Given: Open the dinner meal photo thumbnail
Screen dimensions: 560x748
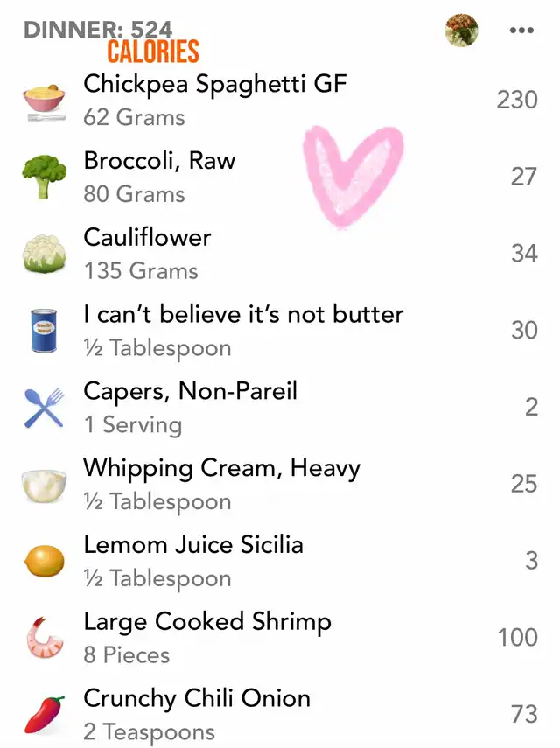Looking at the screenshot, I should (x=461, y=31).
